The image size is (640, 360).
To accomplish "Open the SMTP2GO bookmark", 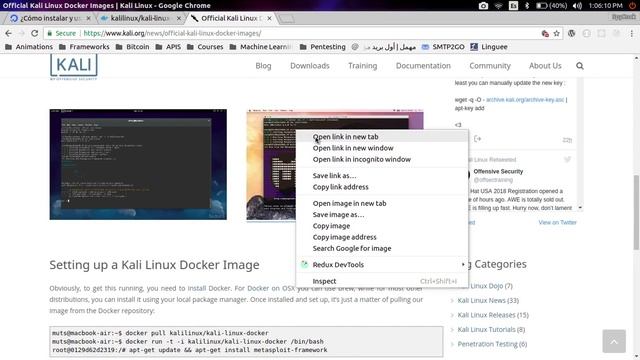I will [x=443, y=47].
